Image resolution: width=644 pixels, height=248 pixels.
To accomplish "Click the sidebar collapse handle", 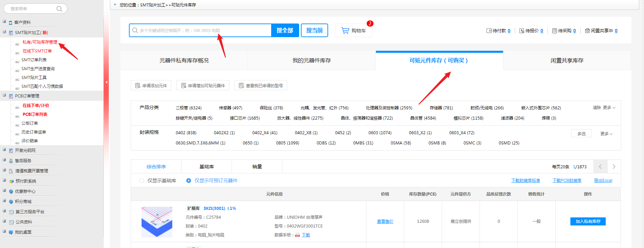I will pyautogui.click(x=106, y=82).
